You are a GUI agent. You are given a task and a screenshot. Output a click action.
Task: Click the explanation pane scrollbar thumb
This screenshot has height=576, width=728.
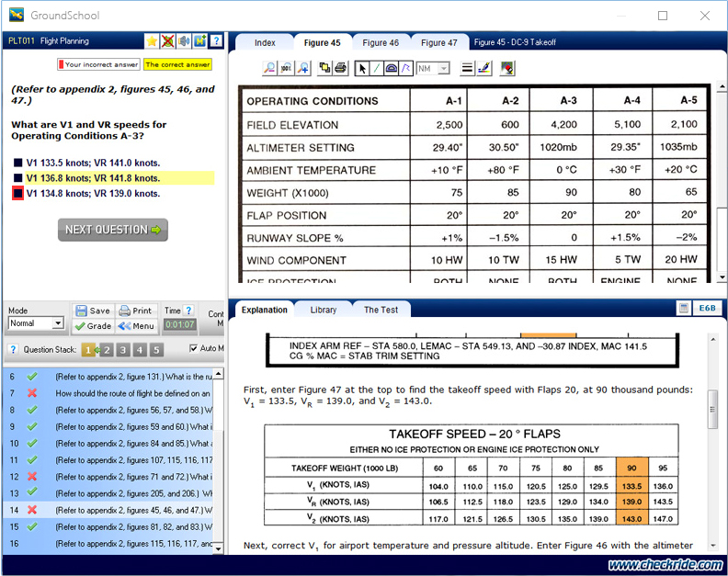point(712,410)
